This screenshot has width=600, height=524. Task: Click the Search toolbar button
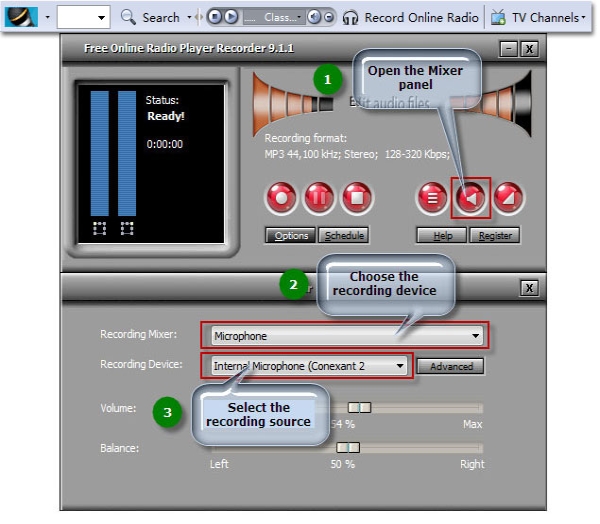(x=161, y=18)
